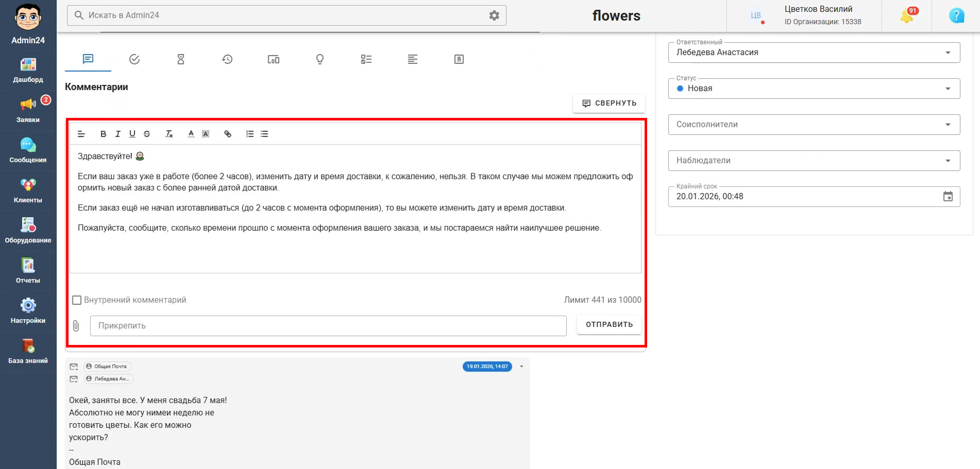Image resolution: width=980 pixels, height=469 pixels.
Task: Click the paperclip attachment icon
Action: 76,326
